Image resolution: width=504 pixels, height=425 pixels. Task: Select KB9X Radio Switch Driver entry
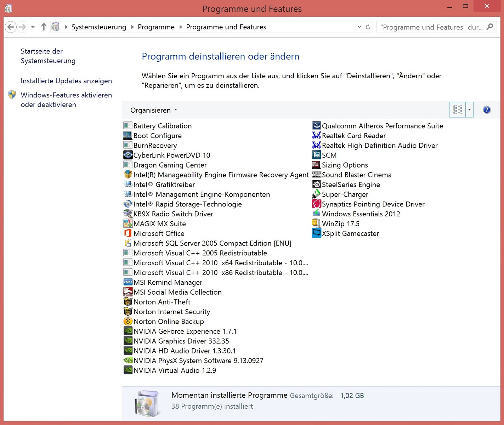pos(168,214)
